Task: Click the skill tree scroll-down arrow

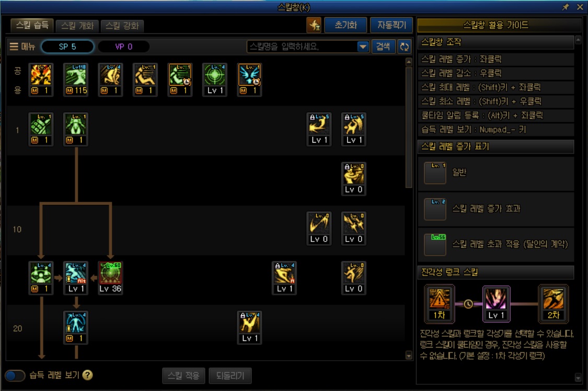Action: pyautogui.click(x=409, y=355)
